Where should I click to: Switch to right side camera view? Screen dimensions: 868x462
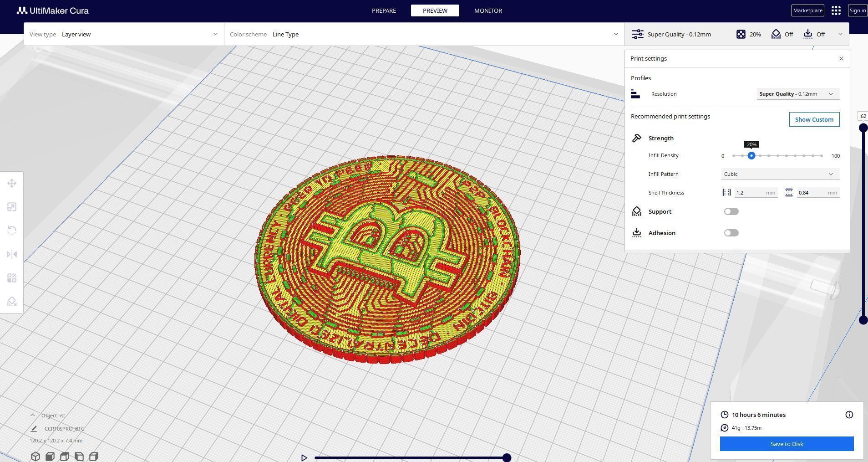[x=94, y=457]
